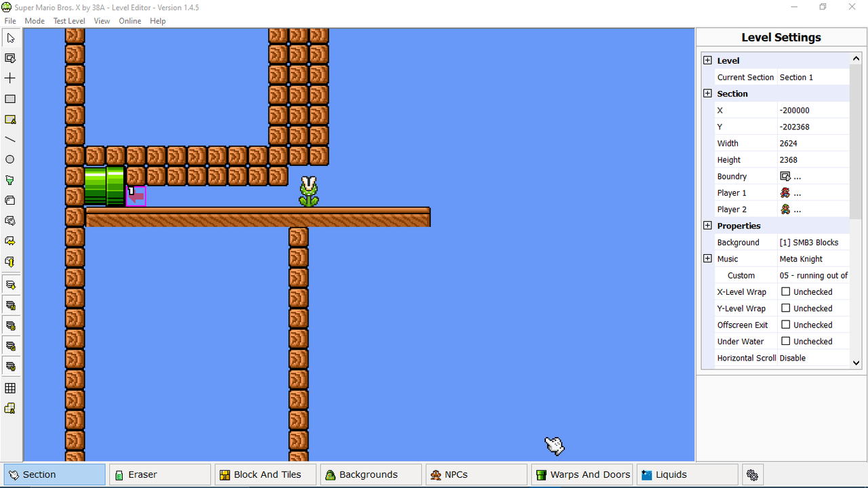Edit the Height value 2368
This screenshot has height=488, width=868.
pyautogui.click(x=813, y=160)
